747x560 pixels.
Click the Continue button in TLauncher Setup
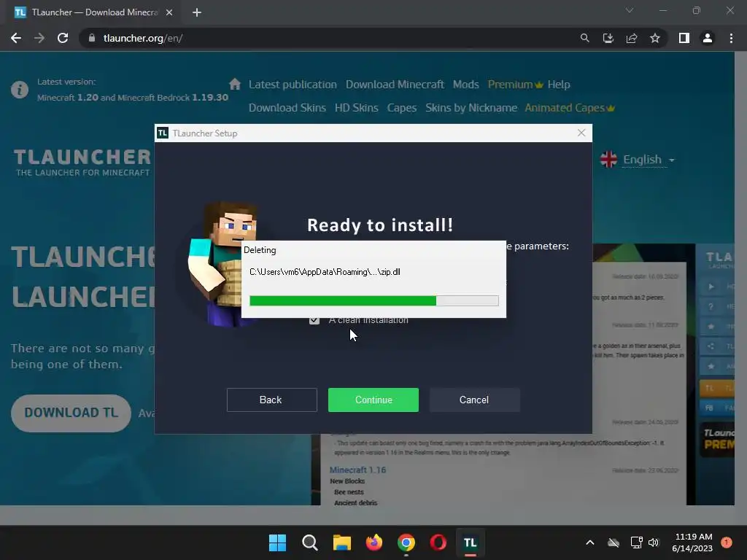click(x=373, y=400)
